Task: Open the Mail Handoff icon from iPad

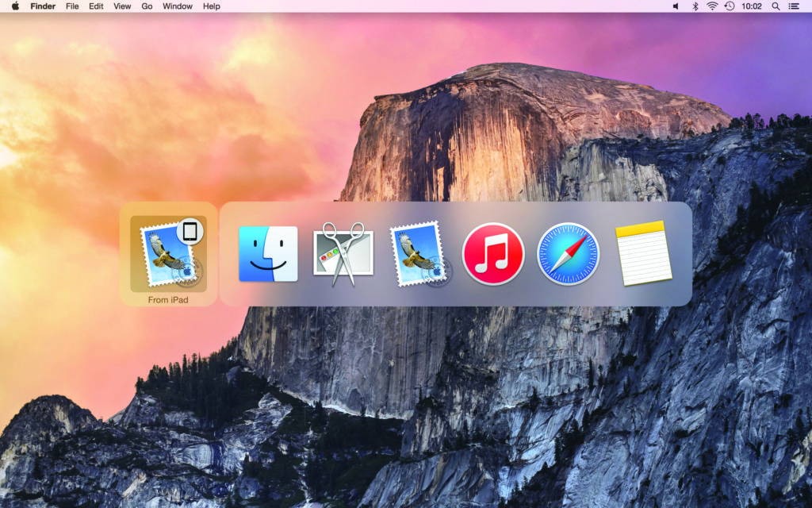Action: click(168, 254)
